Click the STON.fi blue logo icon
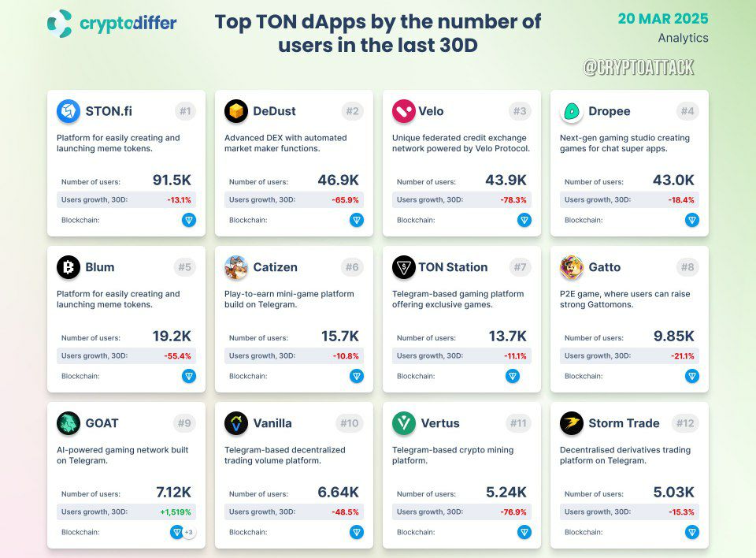 coord(69,111)
